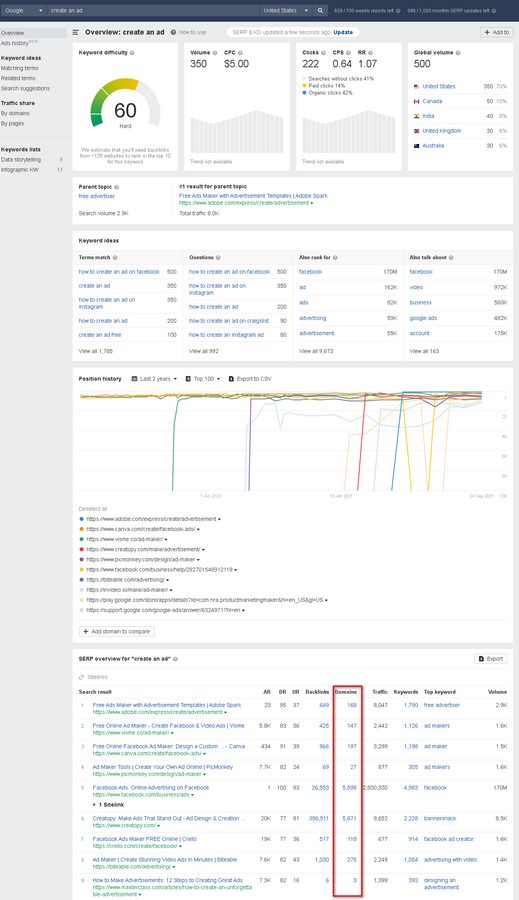
Task: Open the Data storytelling keywords list
Action: [21, 160]
